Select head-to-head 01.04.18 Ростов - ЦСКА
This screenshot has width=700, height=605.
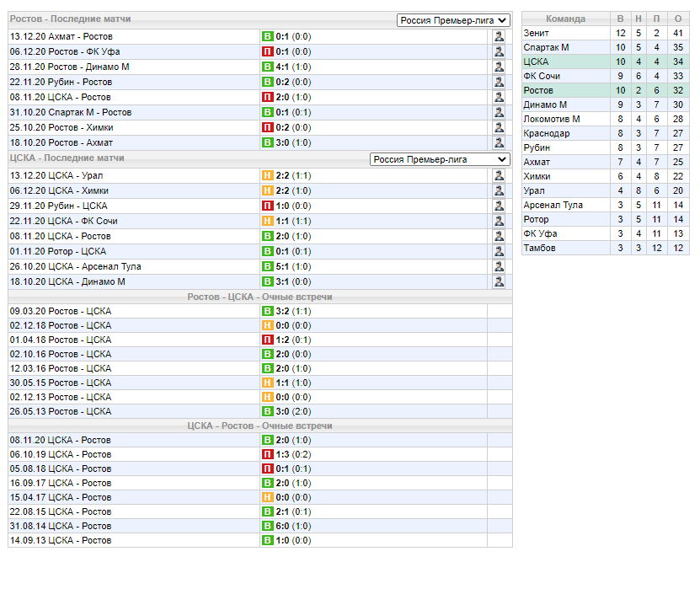coord(61,340)
